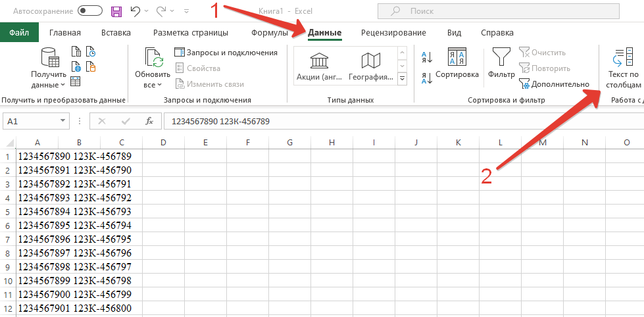Toggle the Фильтр funnel button

pyautogui.click(x=501, y=63)
